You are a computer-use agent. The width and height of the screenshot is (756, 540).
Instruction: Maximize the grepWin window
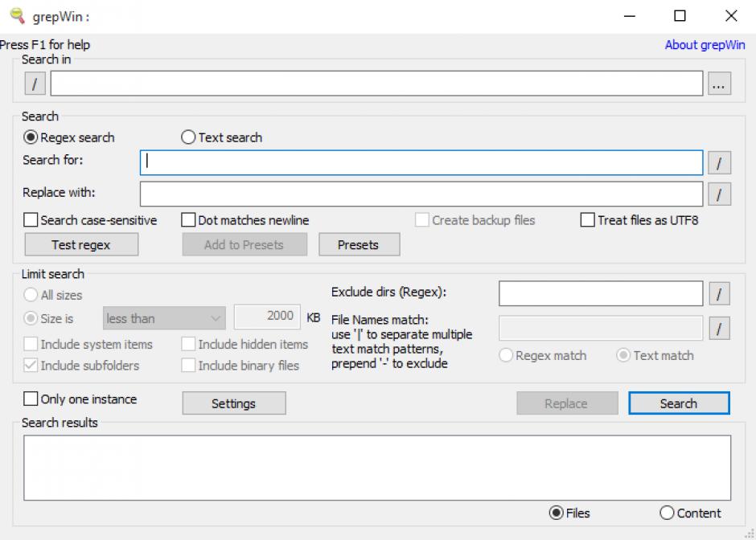point(680,16)
